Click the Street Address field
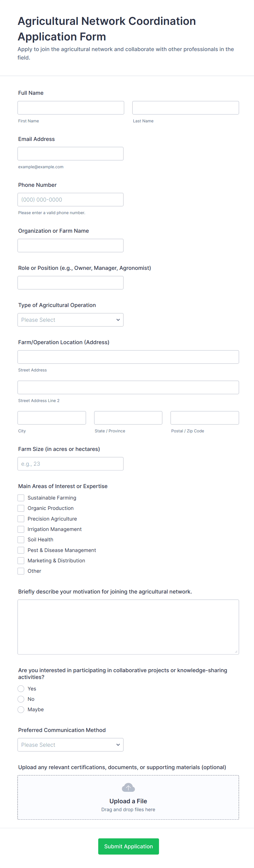 click(128, 357)
